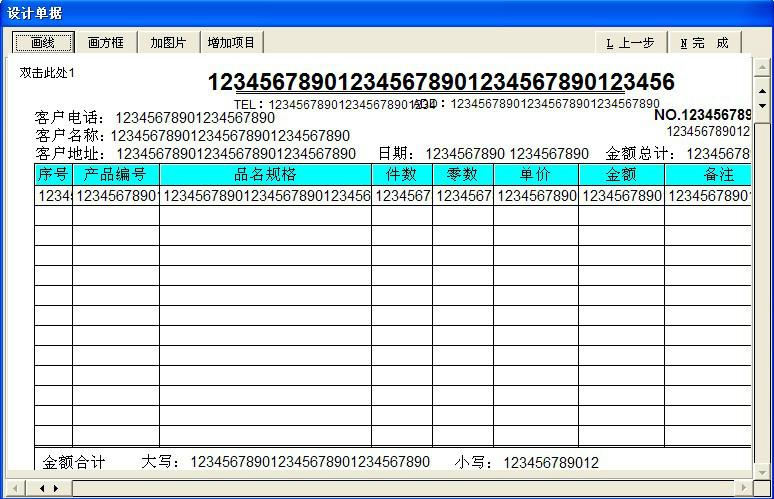The width and height of the screenshot is (774, 499).
Task: Click the 画方框 draw box button
Action: click(106, 42)
